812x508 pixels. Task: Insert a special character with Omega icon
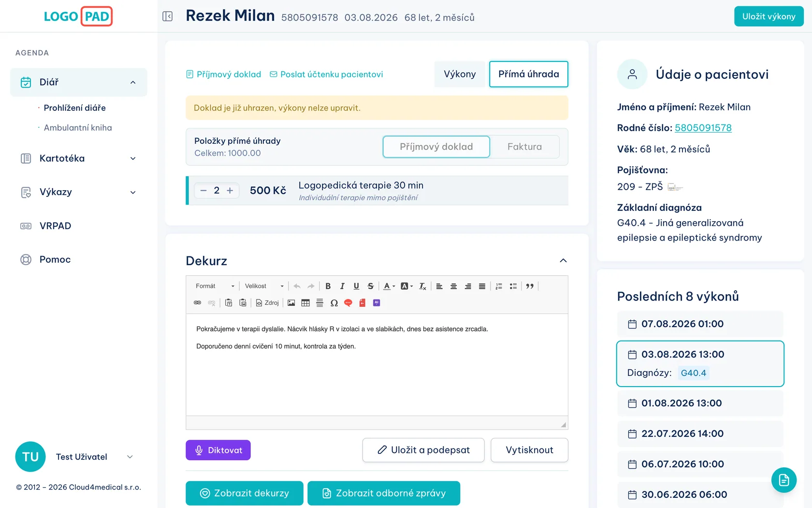tap(334, 303)
